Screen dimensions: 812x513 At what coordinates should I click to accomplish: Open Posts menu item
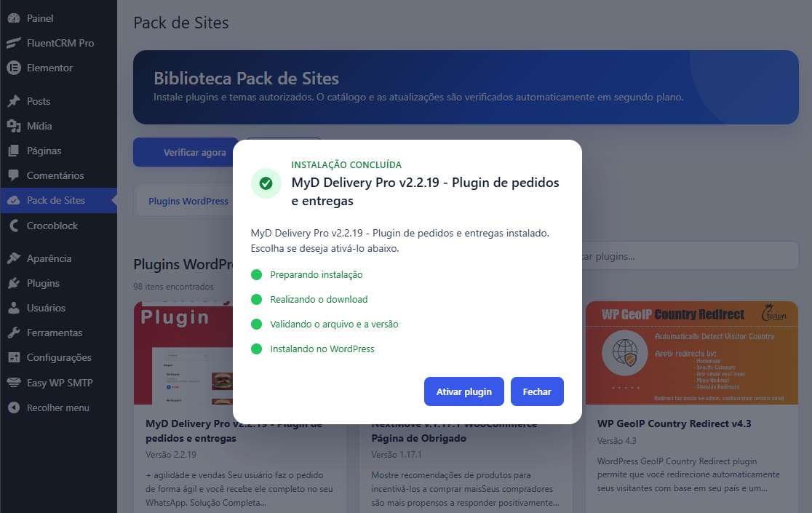pyautogui.click(x=58, y=101)
